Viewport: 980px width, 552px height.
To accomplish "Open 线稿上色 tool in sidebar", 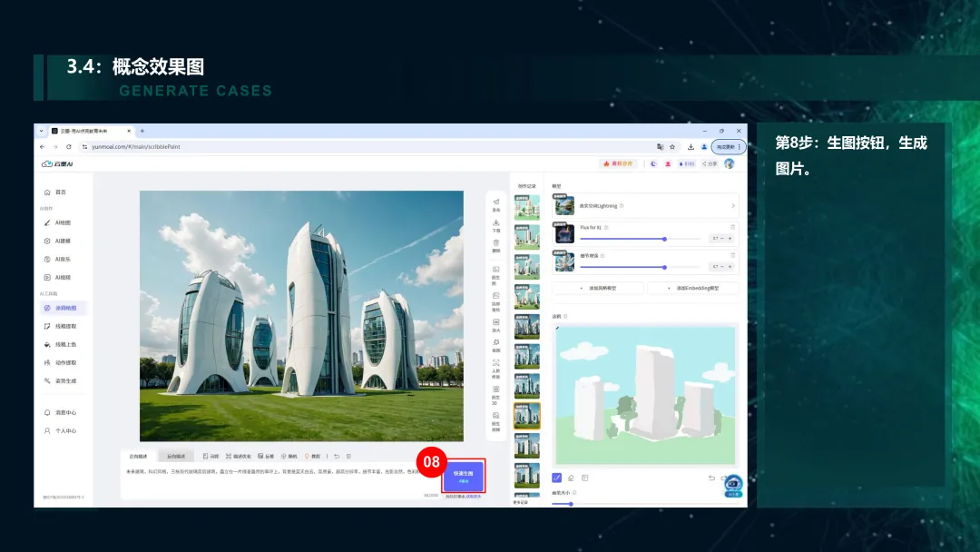I will tap(61, 344).
